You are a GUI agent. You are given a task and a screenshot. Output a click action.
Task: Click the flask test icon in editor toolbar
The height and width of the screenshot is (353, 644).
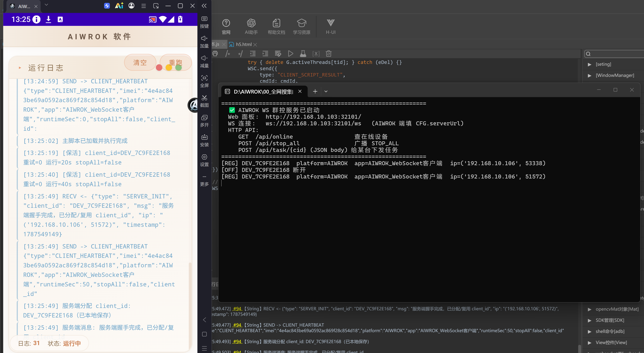tap(303, 54)
